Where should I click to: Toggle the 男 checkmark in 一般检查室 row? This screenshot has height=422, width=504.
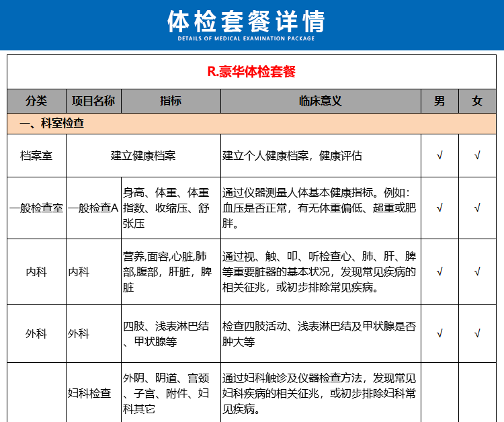pyautogui.click(x=439, y=208)
